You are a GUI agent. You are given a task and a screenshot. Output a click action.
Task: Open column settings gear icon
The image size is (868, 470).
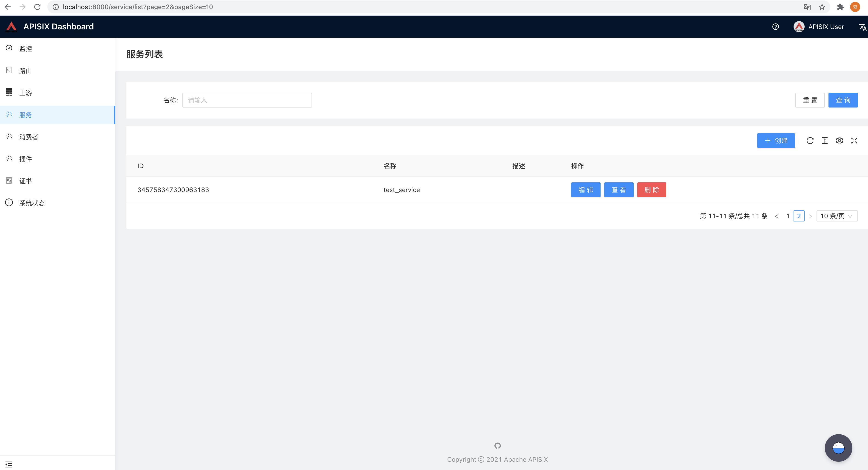839,141
